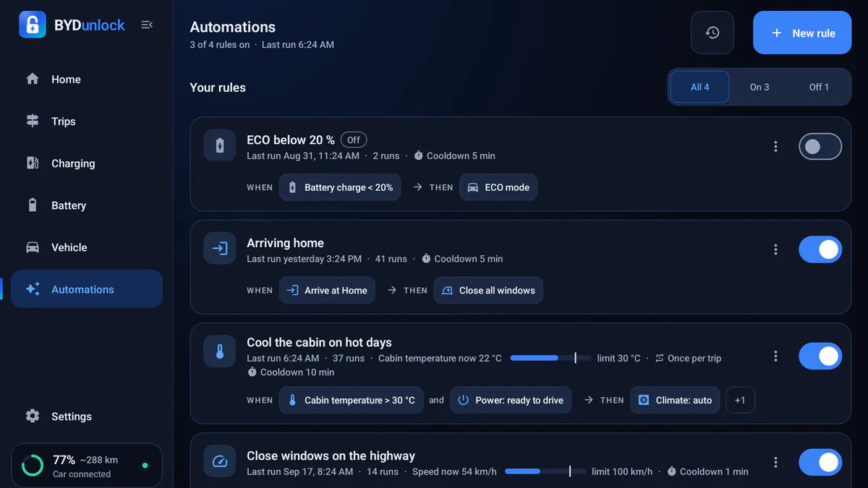Click the Arrive at Home condition chip
868x488 pixels.
pyautogui.click(x=327, y=290)
